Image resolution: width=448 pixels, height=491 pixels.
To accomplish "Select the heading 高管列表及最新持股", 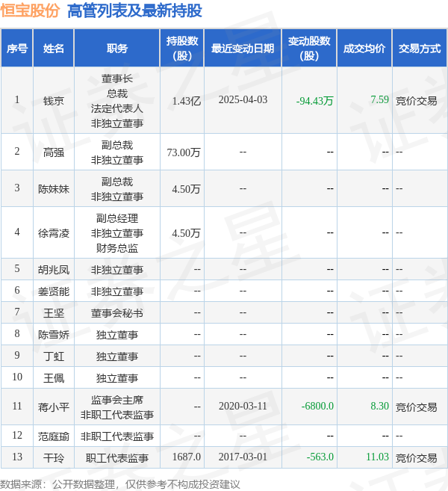I will click(x=134, y=10).
